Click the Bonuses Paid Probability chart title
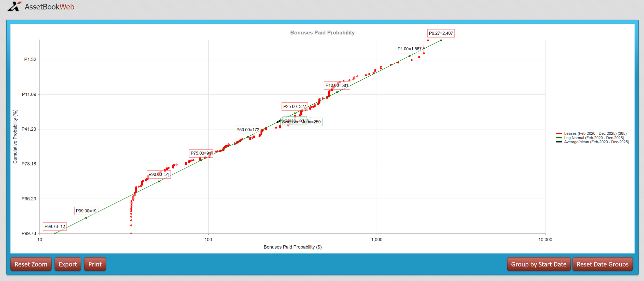The height and width of the screenshot is (281, 644). (322, 33)
